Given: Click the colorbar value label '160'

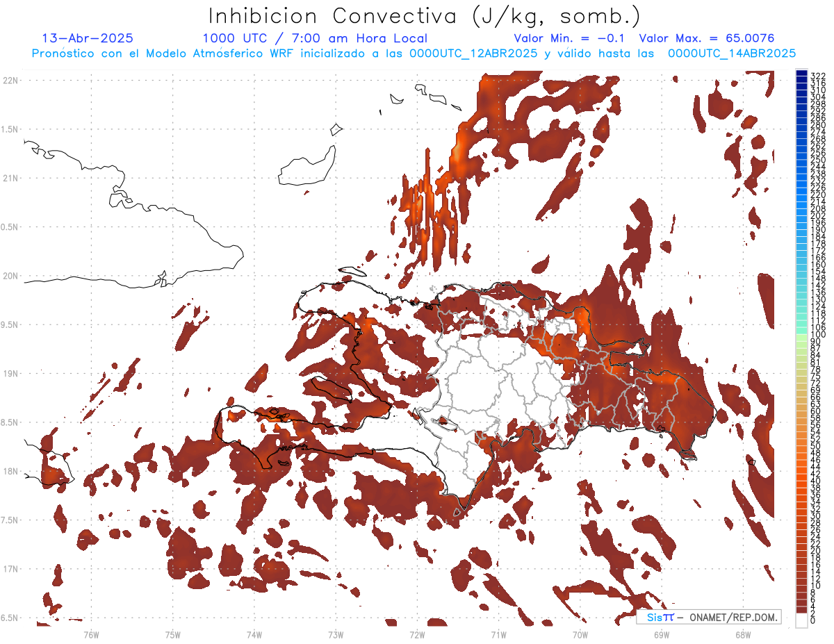Looking at the screenshot, I should (x=817, y=265).
